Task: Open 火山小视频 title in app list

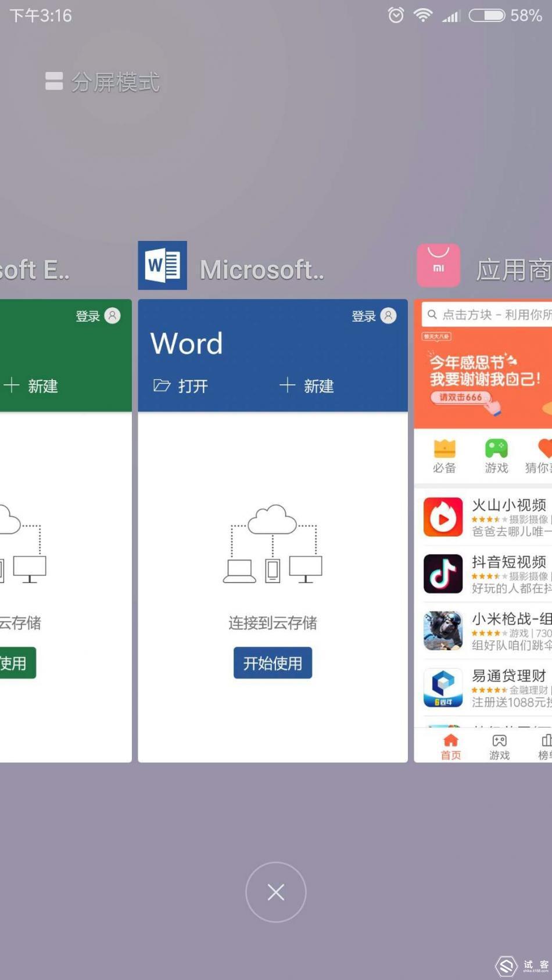Action: coord(509,505)
